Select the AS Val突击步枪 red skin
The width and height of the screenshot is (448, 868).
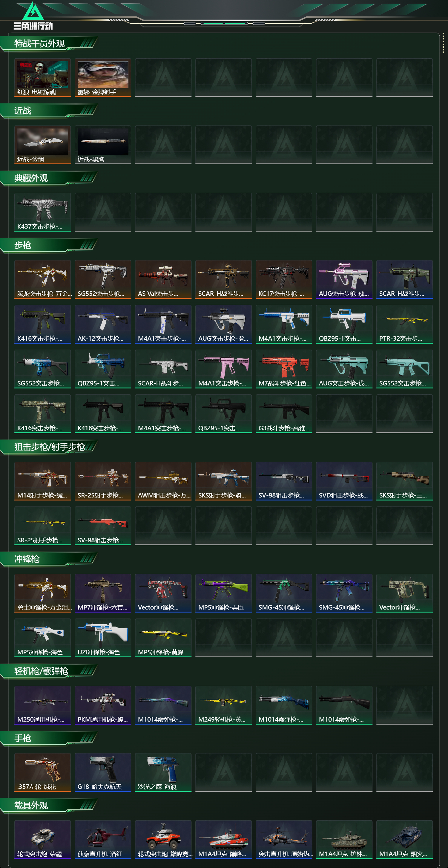coord(163,279)
